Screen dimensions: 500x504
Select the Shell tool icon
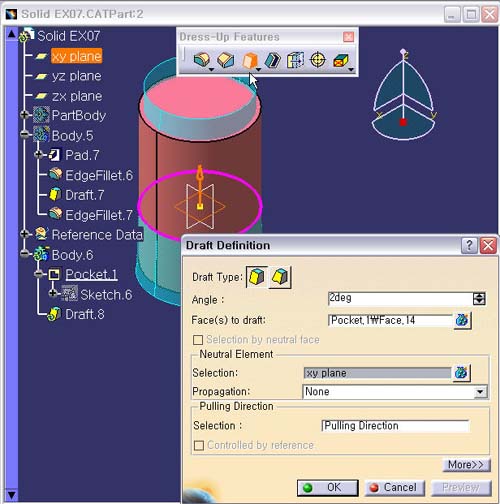pos(272,61)
